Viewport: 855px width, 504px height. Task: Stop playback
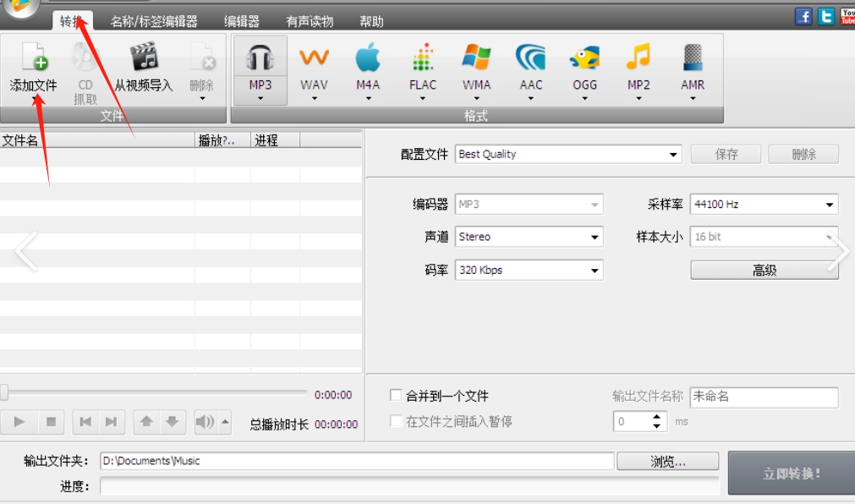[x=51, y=422]
